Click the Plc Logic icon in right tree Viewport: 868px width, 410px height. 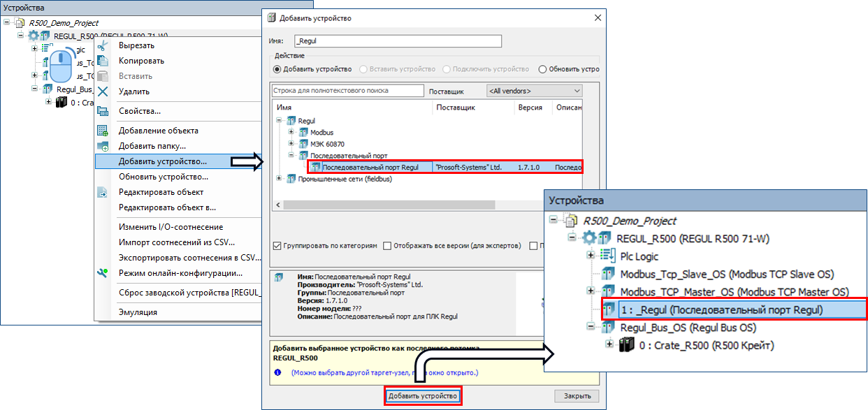[608, 256]
